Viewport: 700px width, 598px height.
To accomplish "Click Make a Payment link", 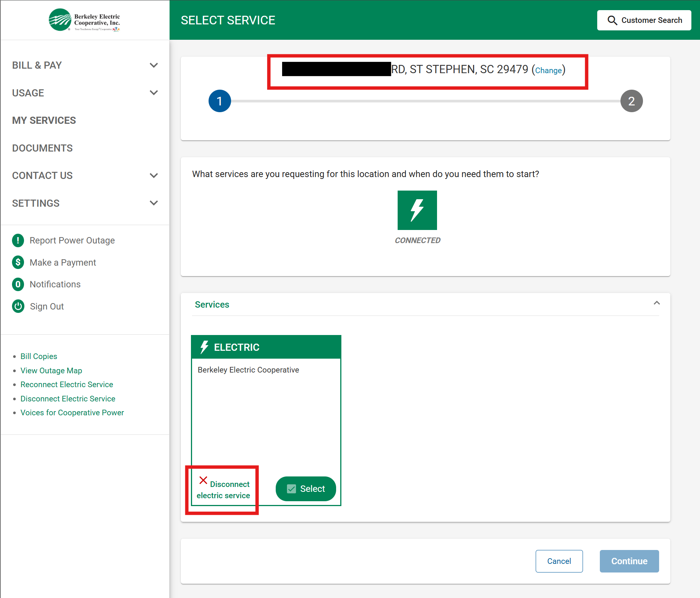I will [x=63, y=263].
